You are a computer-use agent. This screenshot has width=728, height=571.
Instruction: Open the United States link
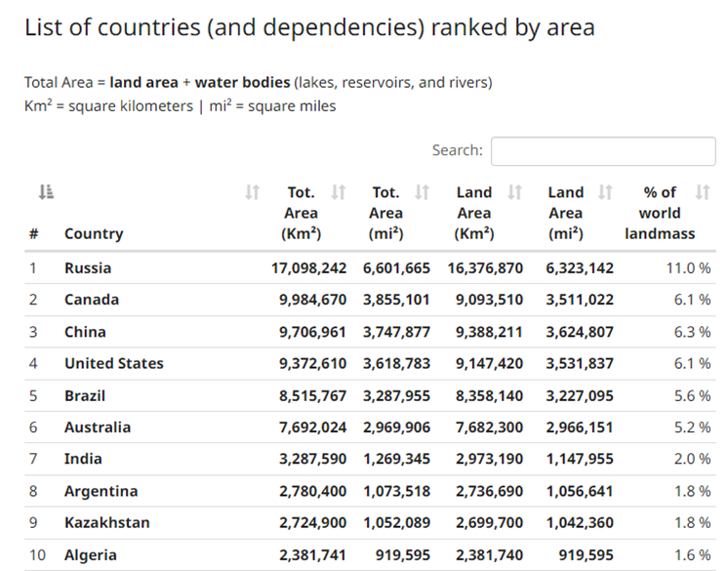[114, 363]
